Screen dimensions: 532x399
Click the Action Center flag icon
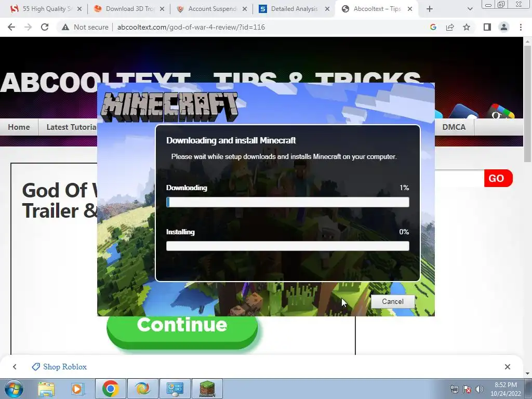pyautogui.click(x=467, y=389)
